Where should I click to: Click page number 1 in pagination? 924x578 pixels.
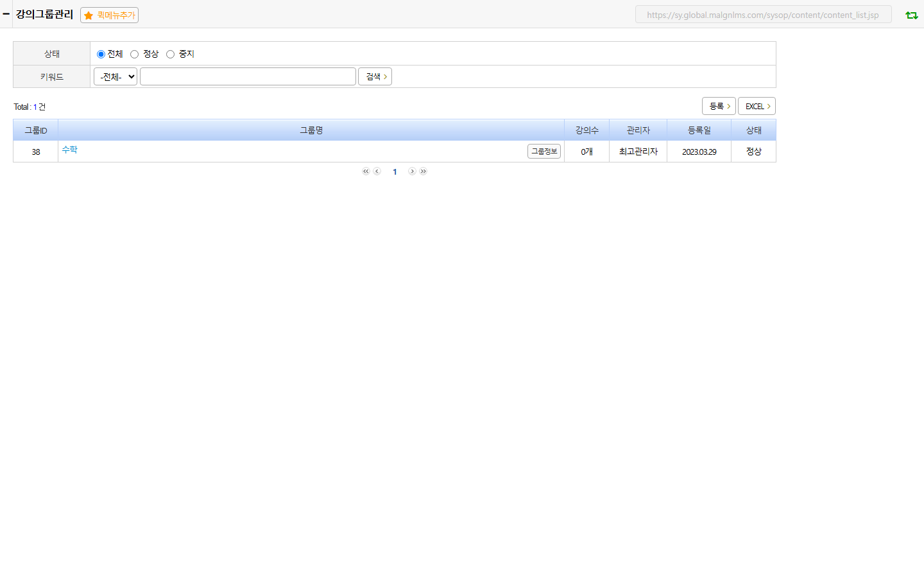tap(395, 171)
